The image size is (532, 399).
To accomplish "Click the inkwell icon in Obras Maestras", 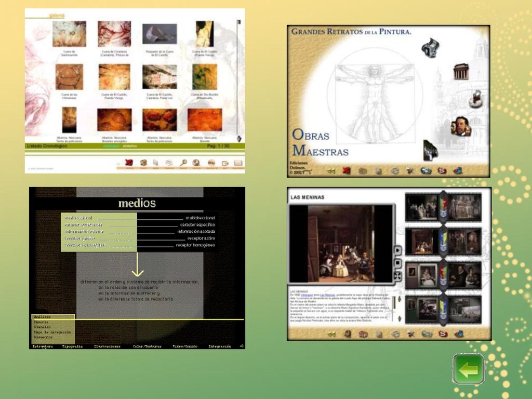I will (x=475, y=99).
